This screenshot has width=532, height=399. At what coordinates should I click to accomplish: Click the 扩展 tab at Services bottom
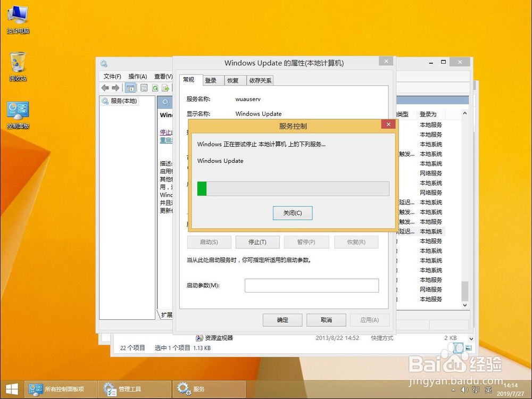click(x=166, y=315)
